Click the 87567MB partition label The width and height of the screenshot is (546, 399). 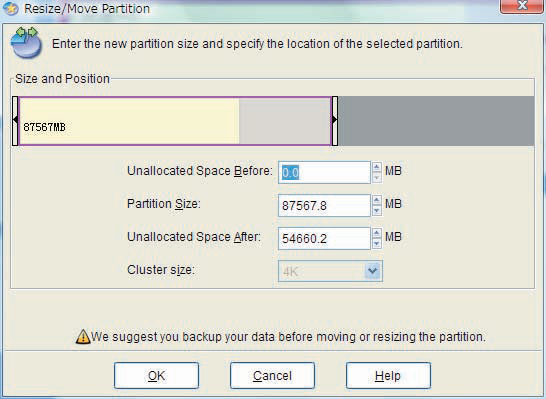45,127
